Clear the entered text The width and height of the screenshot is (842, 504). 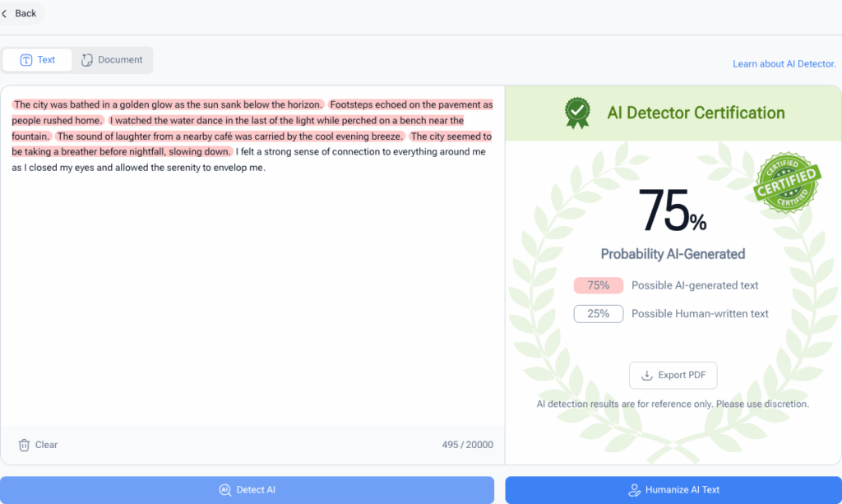[x=38, y=445]
